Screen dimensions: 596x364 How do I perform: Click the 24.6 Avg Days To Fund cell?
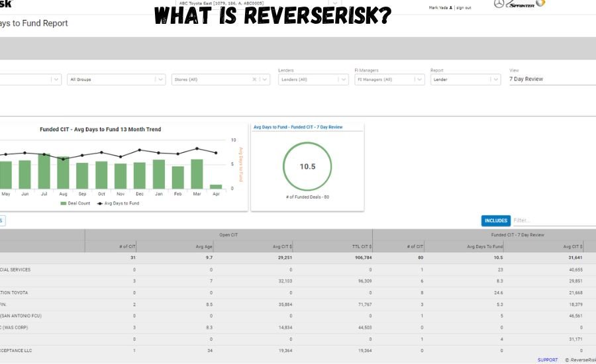[x=498, y=293]
